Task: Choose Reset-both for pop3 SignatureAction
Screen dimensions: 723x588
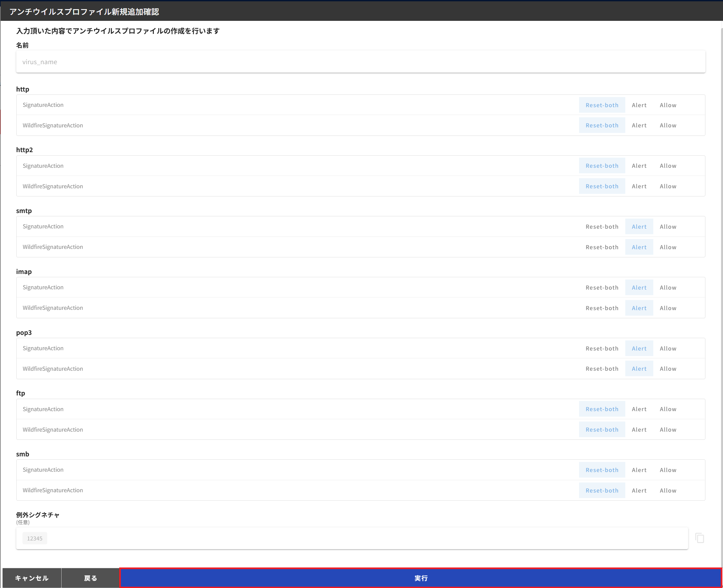Action: pos(602,349)
